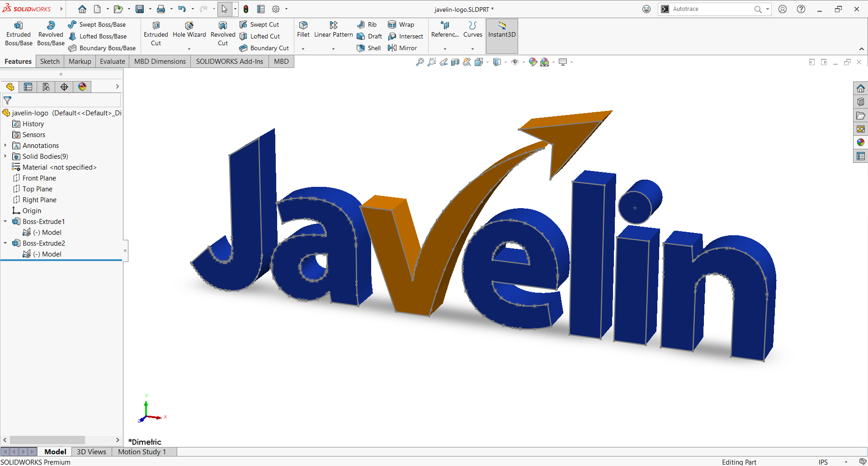Click the Extruded Boss/Base tool
868x466 pixels.
19,34
